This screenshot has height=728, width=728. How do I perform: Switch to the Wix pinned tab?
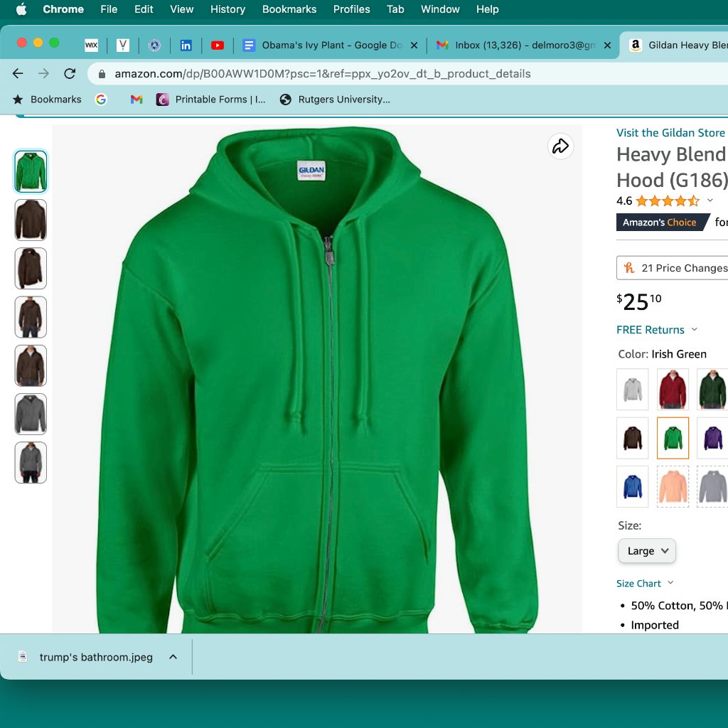coord(92,45)
